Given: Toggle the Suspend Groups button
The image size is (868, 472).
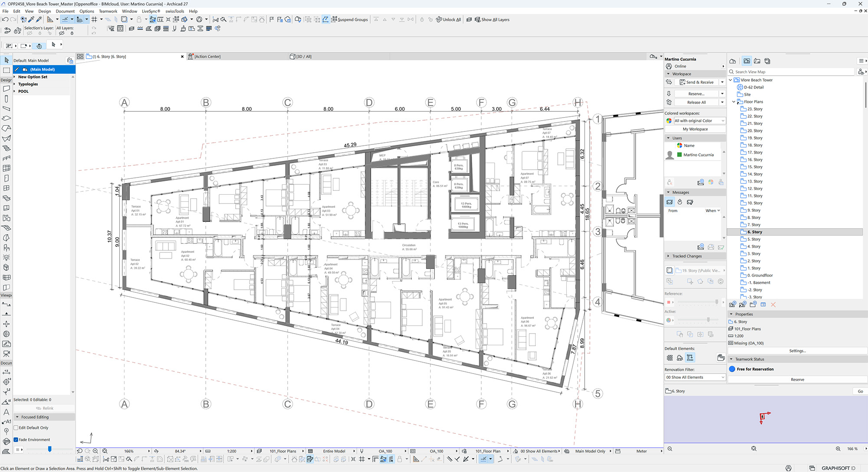Looking at the screenshot, I should [349, 20].
